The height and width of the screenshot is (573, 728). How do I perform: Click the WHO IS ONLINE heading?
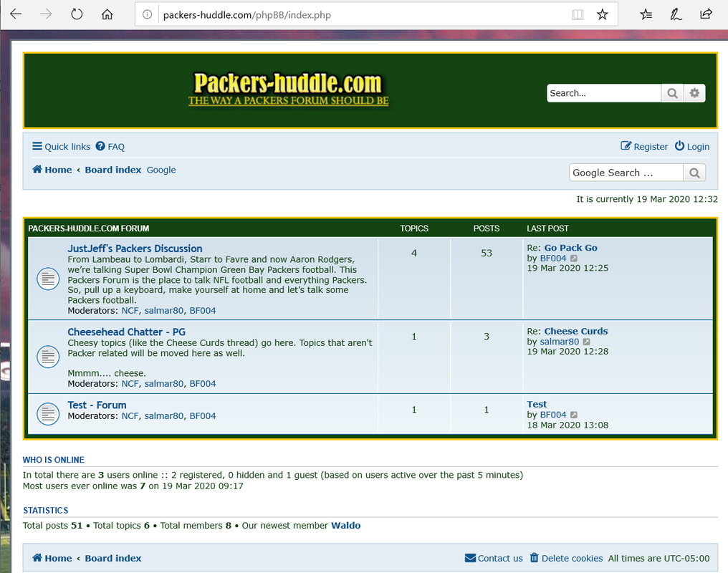pyautogui.click(x=54, y=460)
